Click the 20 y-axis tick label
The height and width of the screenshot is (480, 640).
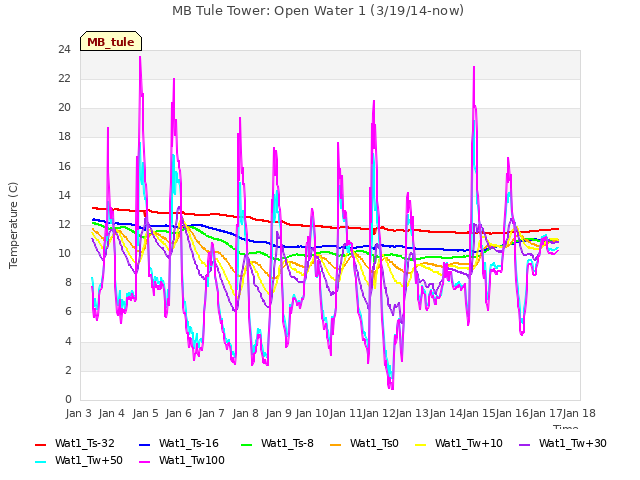point(64,108)
